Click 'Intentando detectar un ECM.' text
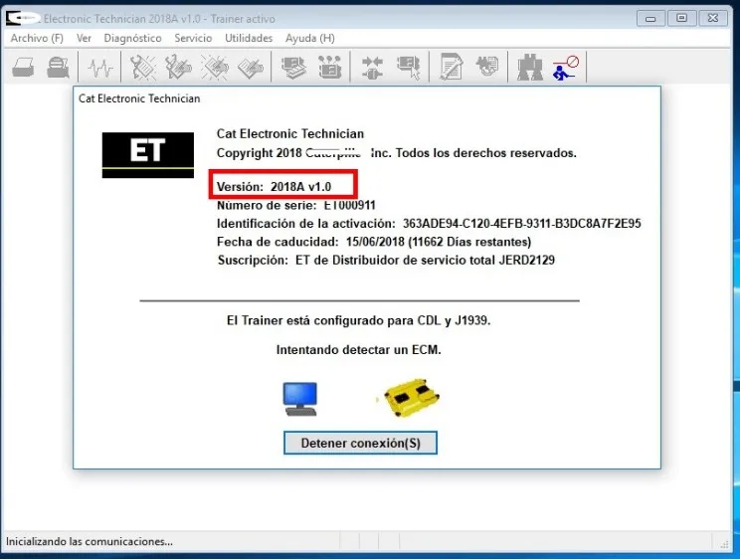Viewport: 740px width, 560px height. click(x=359, y=350)
